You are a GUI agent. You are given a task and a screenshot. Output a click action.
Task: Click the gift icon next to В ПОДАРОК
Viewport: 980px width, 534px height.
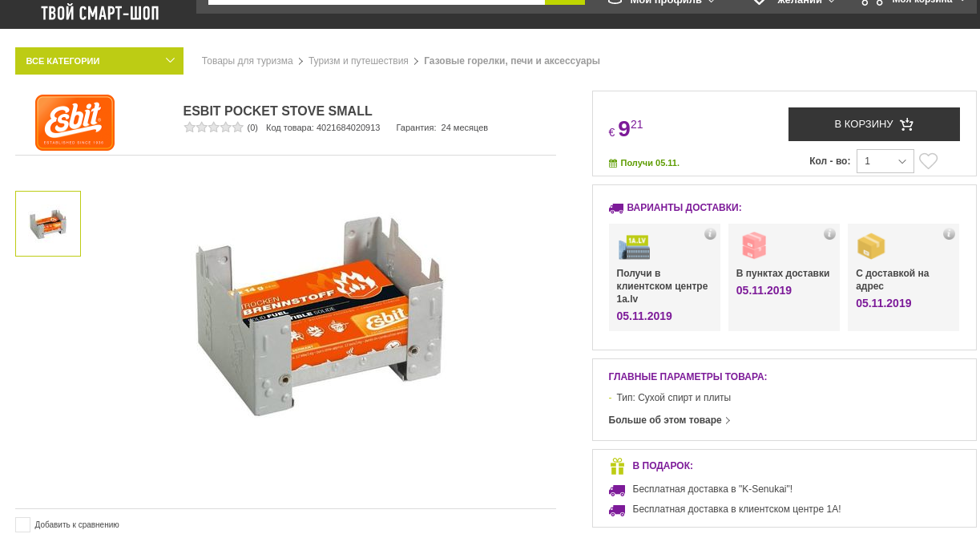pyautogui.click(x=617, y=466)
